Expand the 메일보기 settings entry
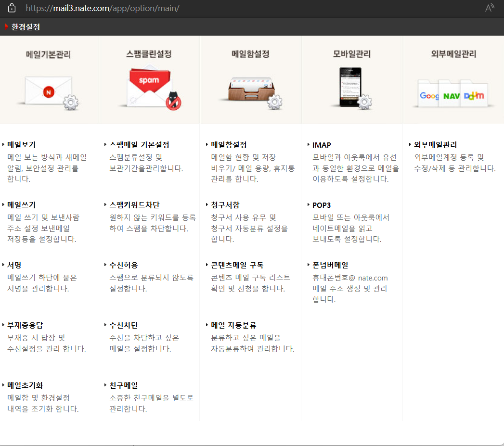Image resolution: width=504 pixels, height=446 pixels. tap(19, 144)
